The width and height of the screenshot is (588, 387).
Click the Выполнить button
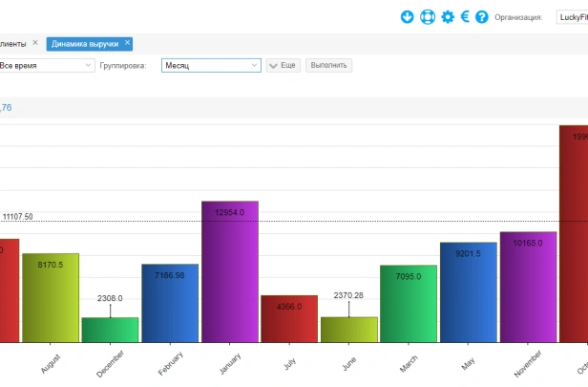point(329,65)
